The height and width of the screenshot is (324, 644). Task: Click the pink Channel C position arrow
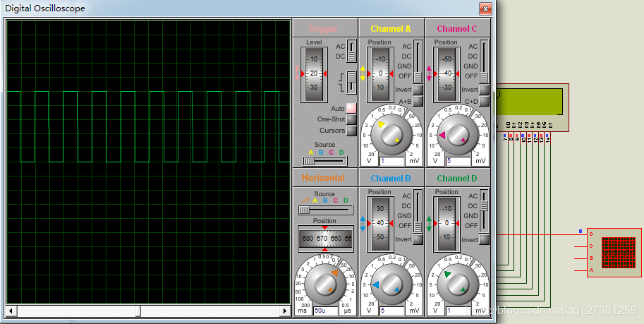pos(429,73)
